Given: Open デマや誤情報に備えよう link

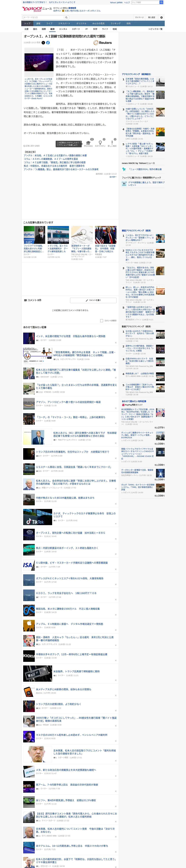Looking at the screenshot, I should pyautogui.click(x=146, y=184).
